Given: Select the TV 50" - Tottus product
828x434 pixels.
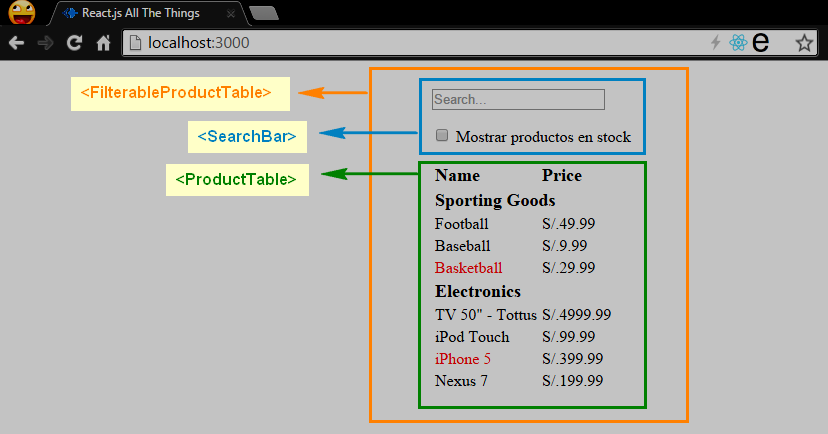Looking at the screenshot, I should click(486, 315).
